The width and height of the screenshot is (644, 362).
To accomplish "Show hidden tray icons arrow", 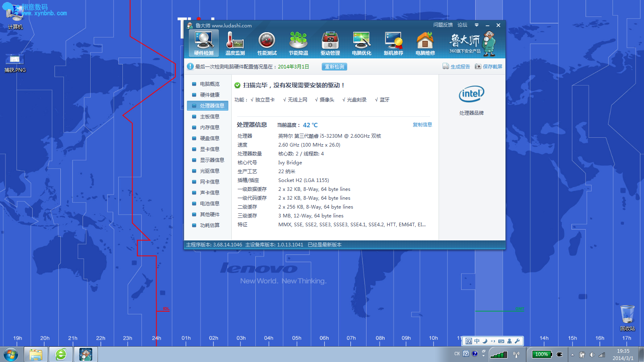I will tap(572, 355).
